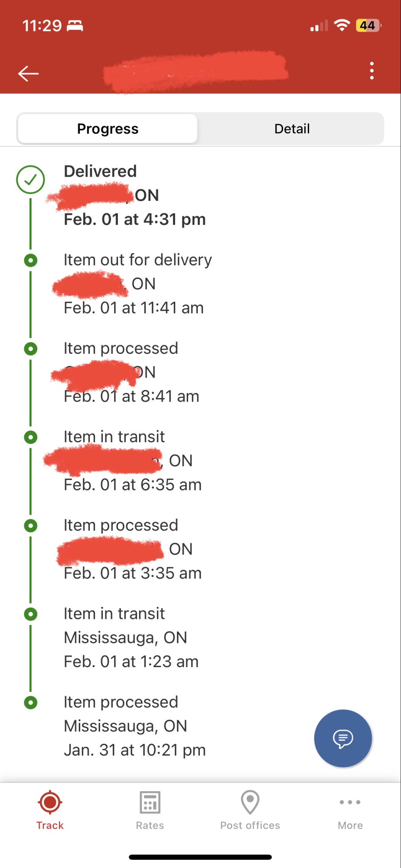Image resolution: width=401 pixels, height=868 pixels.
Task: Tap the Jan. 31 Item processed marker
Action: point(30,703)
